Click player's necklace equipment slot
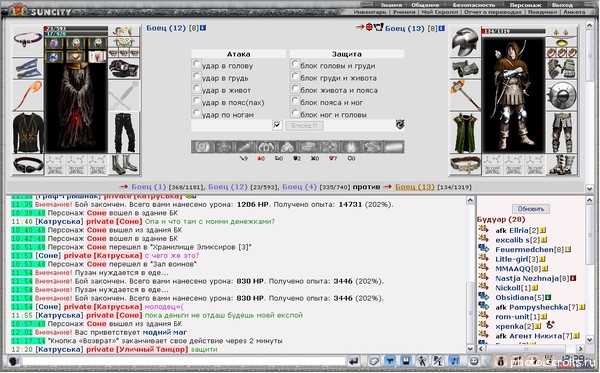 (28, 41)
